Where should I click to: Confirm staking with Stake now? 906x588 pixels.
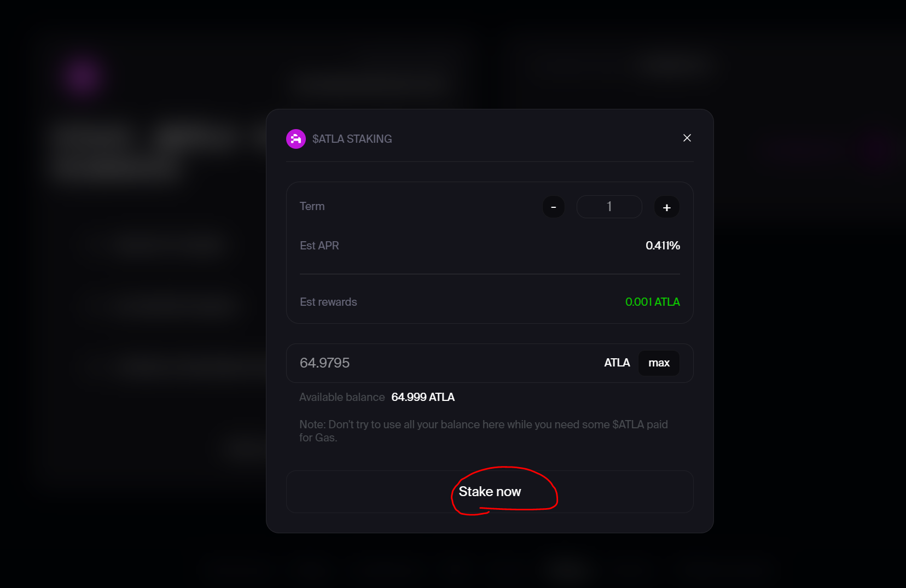click(x=490, y=492)
